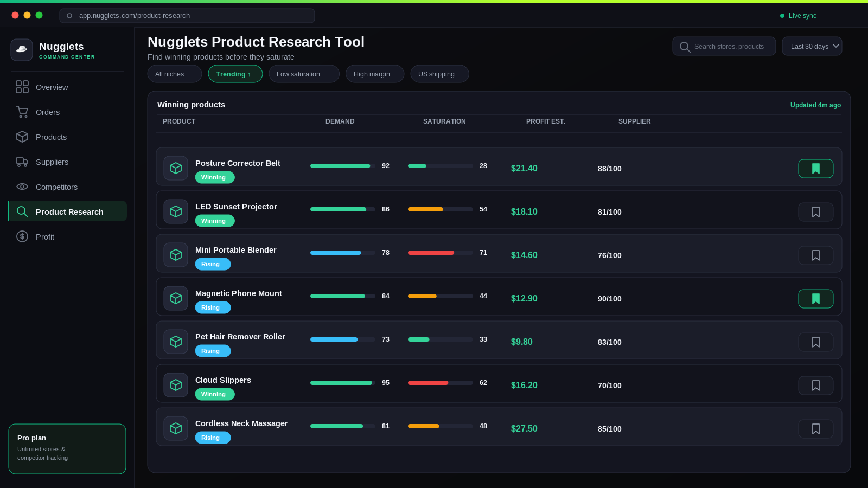Open the Last 30 days dropdown
The width and height of the screenshot is (868, 488).
[812, 46]
